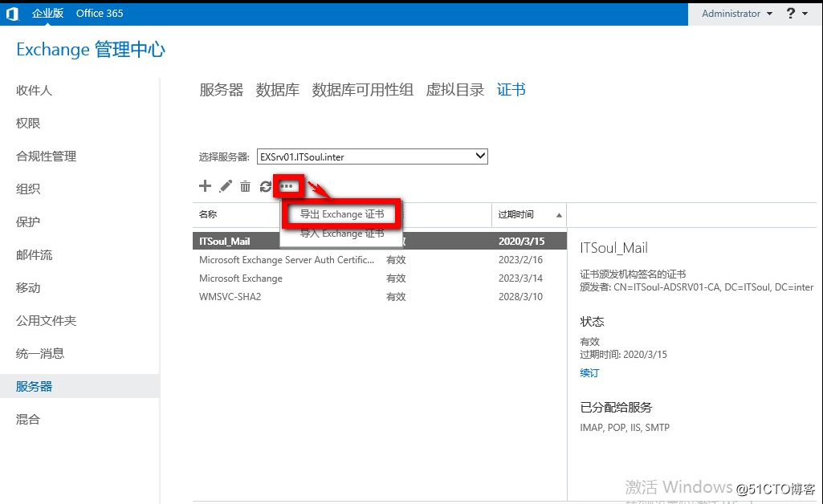
Task: Select the Microsoft Exchange certificate expiring 2023/3/14
Action: (380, 278)
